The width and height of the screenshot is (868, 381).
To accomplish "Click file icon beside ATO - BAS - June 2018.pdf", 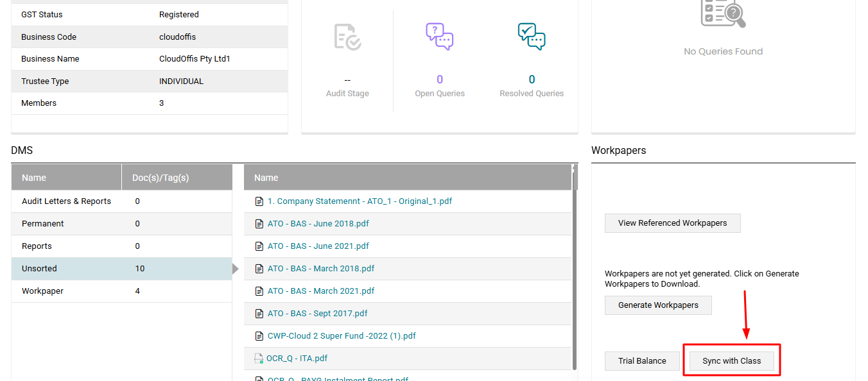I will click(x=259, y=224).
